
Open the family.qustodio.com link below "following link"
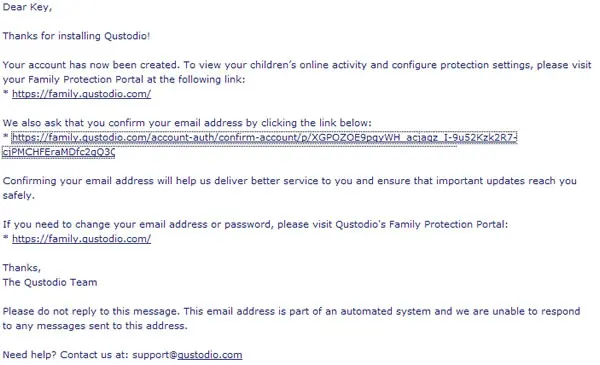click(82, 94)
